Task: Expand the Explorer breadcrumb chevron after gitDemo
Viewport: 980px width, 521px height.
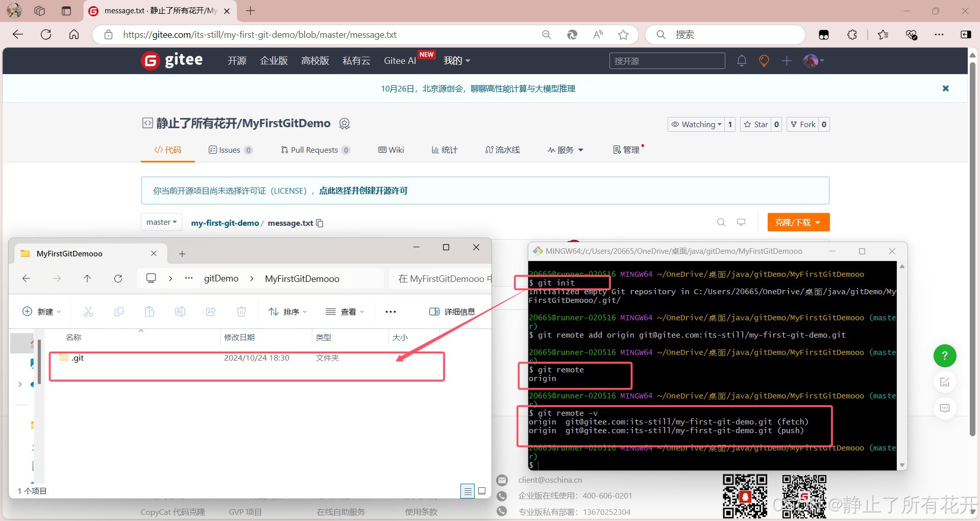Action: click(x=252, y=278)
